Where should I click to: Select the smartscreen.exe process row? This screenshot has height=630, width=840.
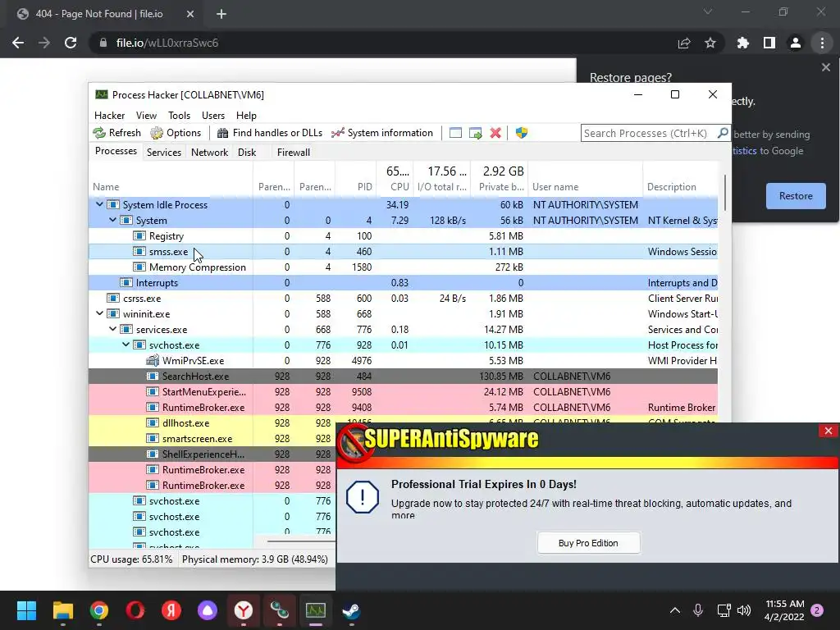(x=212, y=438)
